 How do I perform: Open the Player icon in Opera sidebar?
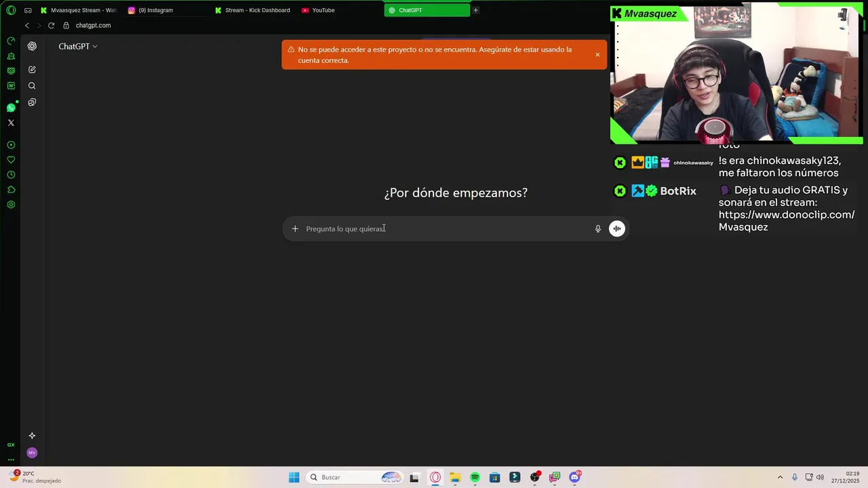coord(11,145)
